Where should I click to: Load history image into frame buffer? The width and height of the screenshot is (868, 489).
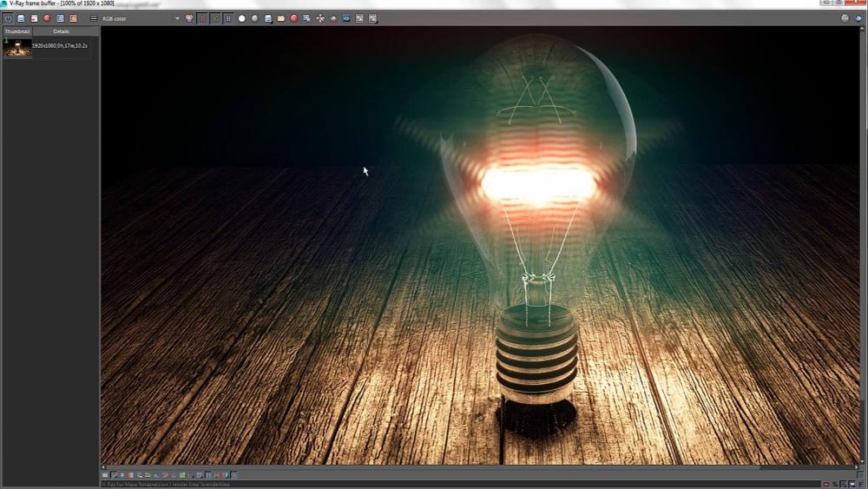[x=35, y=18]
